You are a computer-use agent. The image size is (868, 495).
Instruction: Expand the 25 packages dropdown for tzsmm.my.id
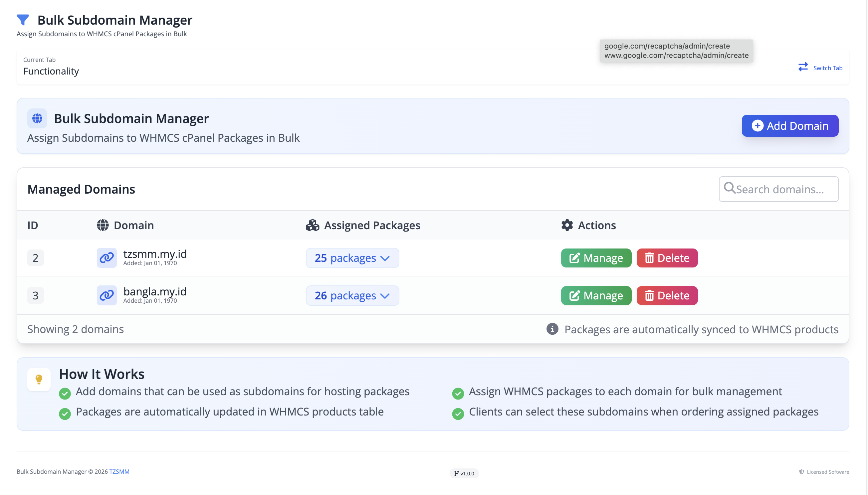(x=352, y=258)
